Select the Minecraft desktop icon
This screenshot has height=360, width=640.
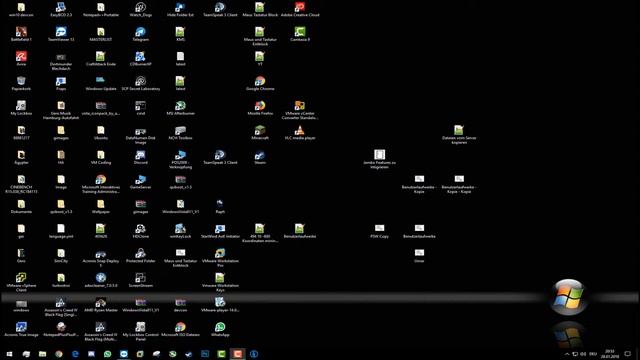click(x=260, y=132)
